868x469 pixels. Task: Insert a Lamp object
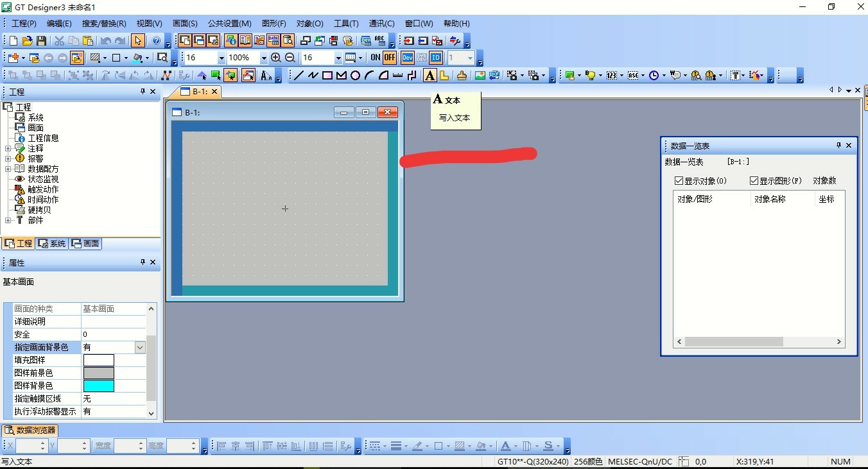[x=590, y=75]
